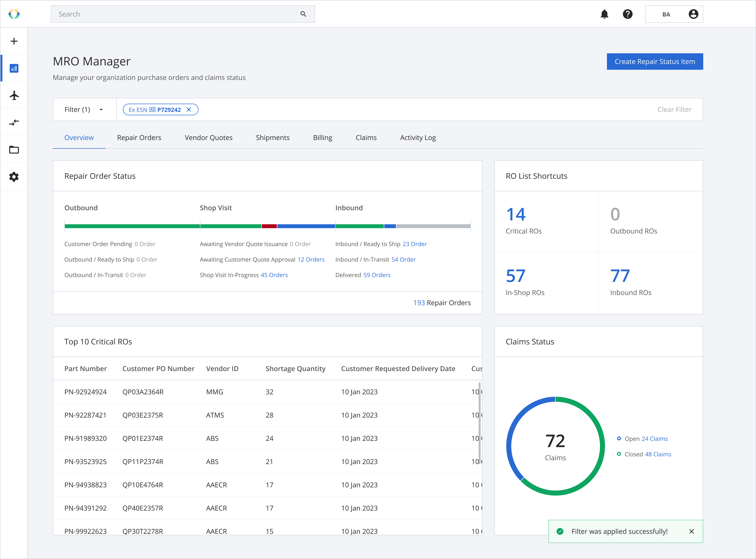Image resolution: width=756 pixels, height=559 pixels.
Task: Open the 48 Claims closed link
Action: [658, 454]
